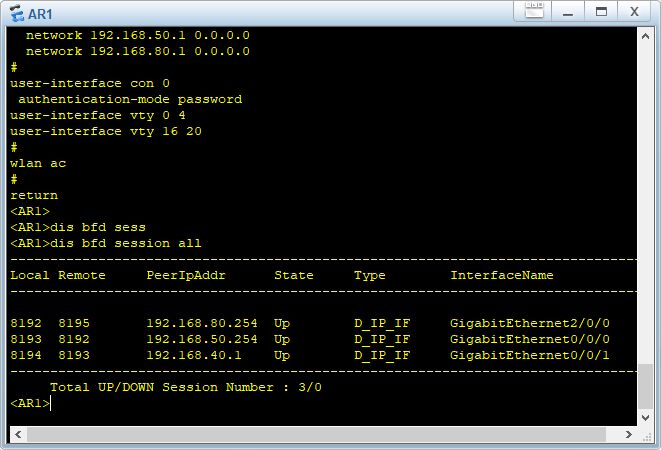Maximize the AR1 terminal window
Viewport: 661px width, 450px height.
tap(601, 12)
